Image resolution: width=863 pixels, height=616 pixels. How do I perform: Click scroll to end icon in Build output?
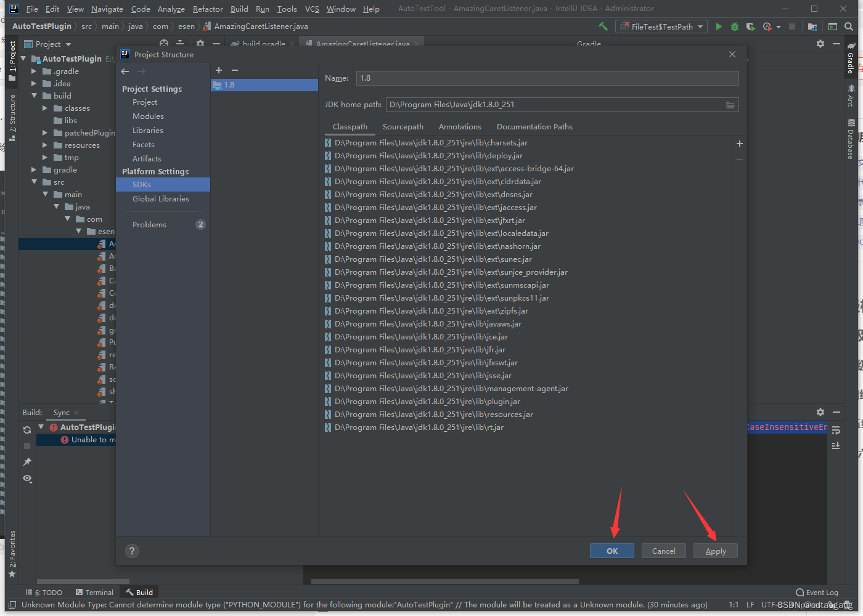[x=836, y=445]
